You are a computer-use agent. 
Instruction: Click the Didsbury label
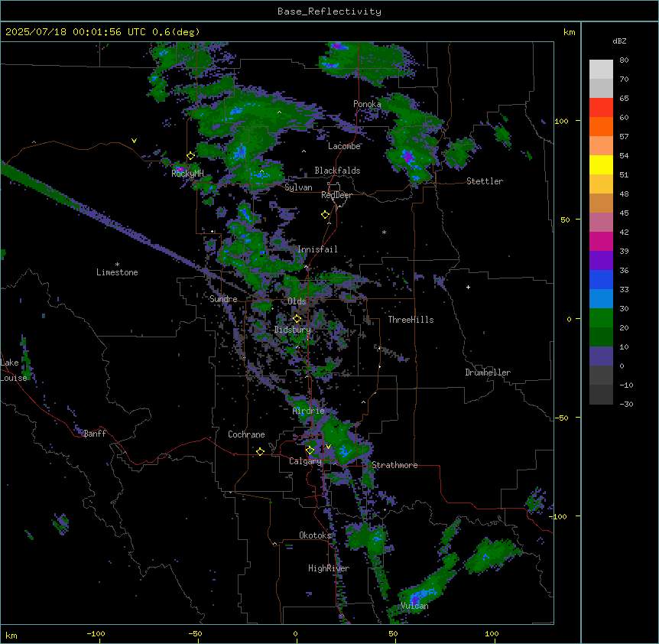pos(293,330)
